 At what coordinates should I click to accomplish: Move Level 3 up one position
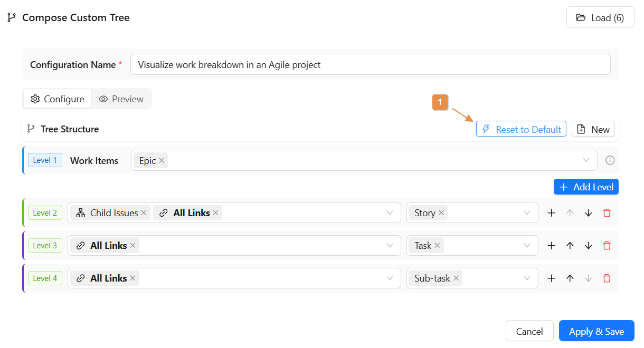[570, 246]
